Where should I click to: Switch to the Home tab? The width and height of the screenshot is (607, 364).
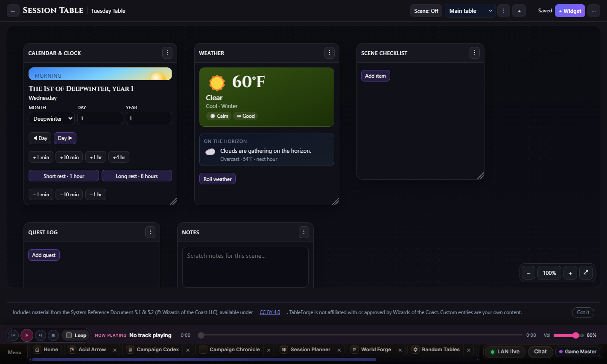click(x=46, y=349)
